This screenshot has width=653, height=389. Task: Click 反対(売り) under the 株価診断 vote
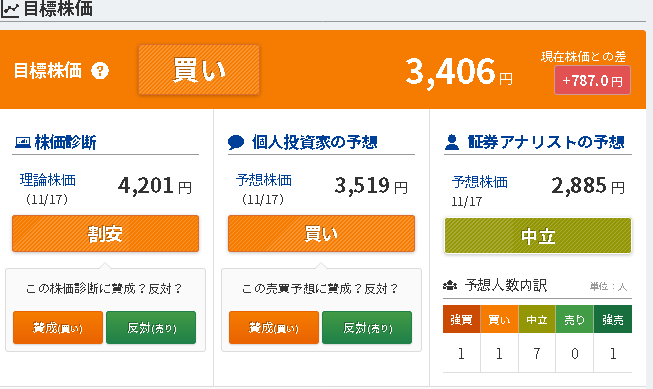[151, 328]
